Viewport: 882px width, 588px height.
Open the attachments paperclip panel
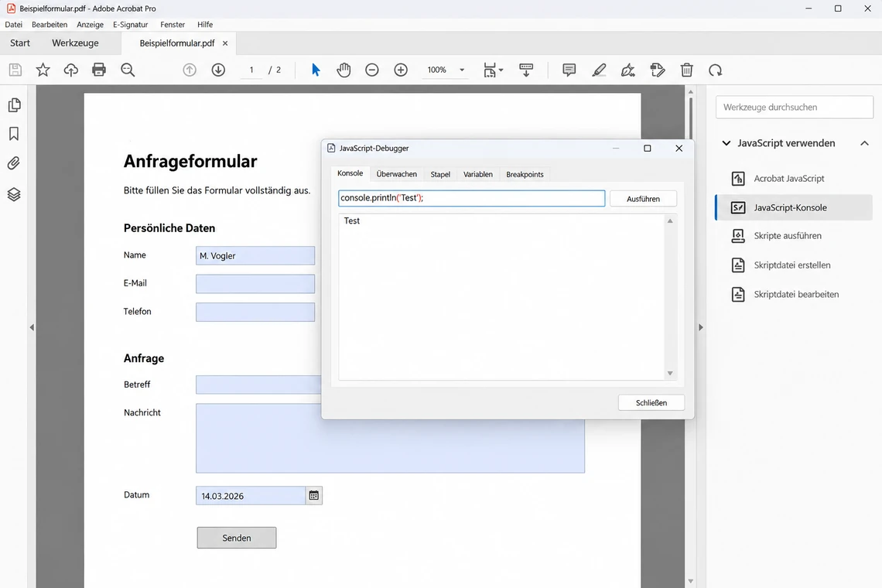(x=14, y=163)
